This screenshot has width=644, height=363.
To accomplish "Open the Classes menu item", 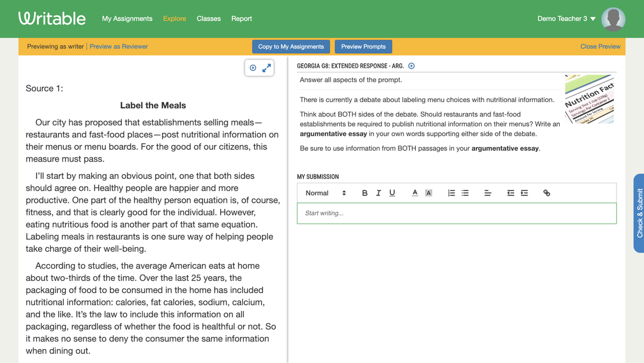I will tap(209, 18).
